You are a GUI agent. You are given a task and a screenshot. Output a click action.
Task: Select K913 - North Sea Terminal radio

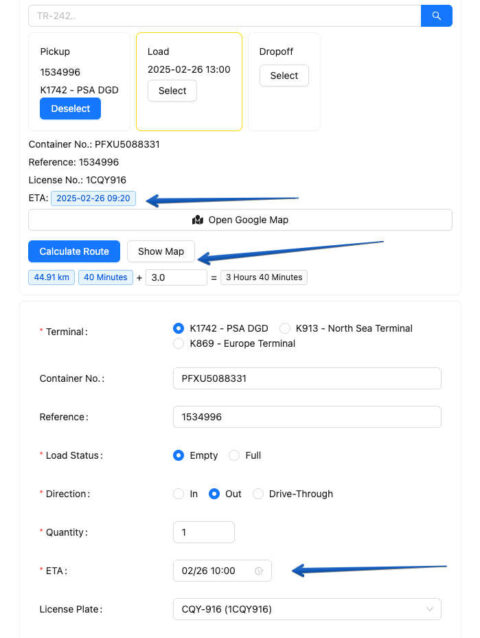point(284,328)
